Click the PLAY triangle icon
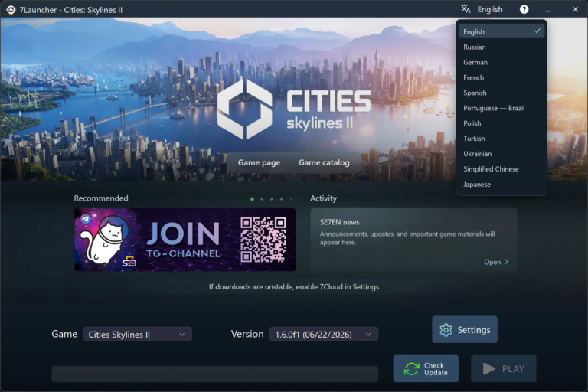 (x=488, y=369)
